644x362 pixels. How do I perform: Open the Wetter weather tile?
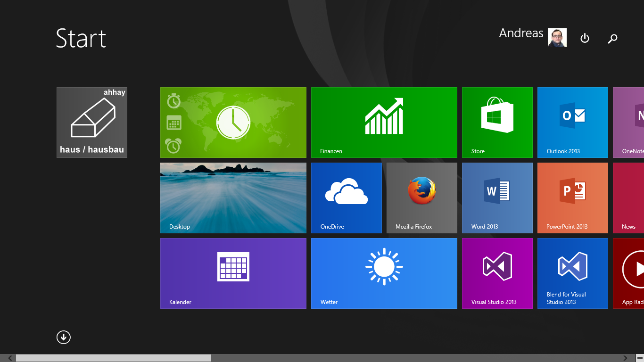click(x=384, y=273)
